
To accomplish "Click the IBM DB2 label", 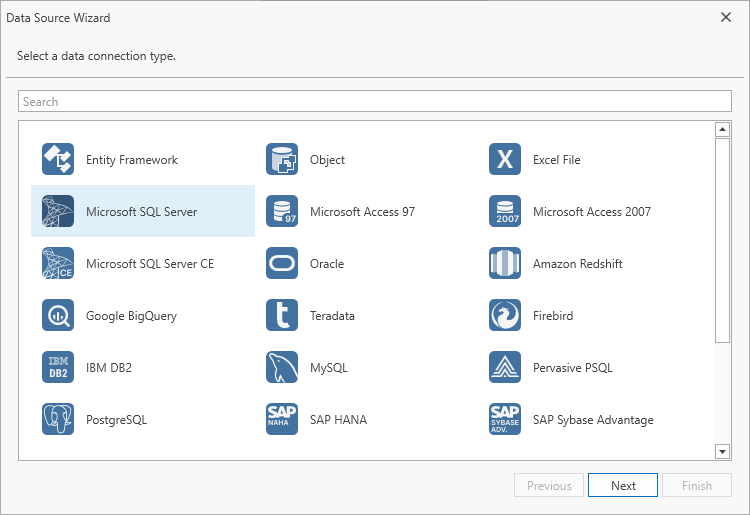I will click(109, 368).
